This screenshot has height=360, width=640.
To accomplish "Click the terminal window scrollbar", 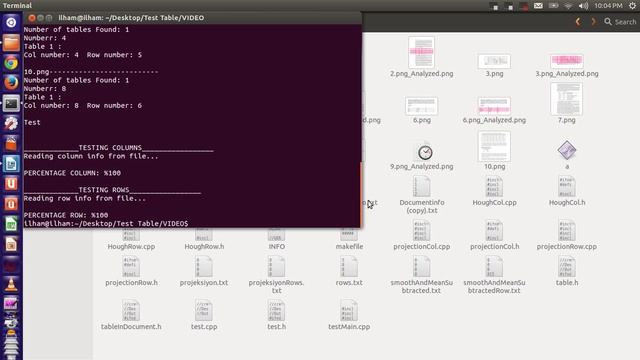I will [x=361, y=194].
